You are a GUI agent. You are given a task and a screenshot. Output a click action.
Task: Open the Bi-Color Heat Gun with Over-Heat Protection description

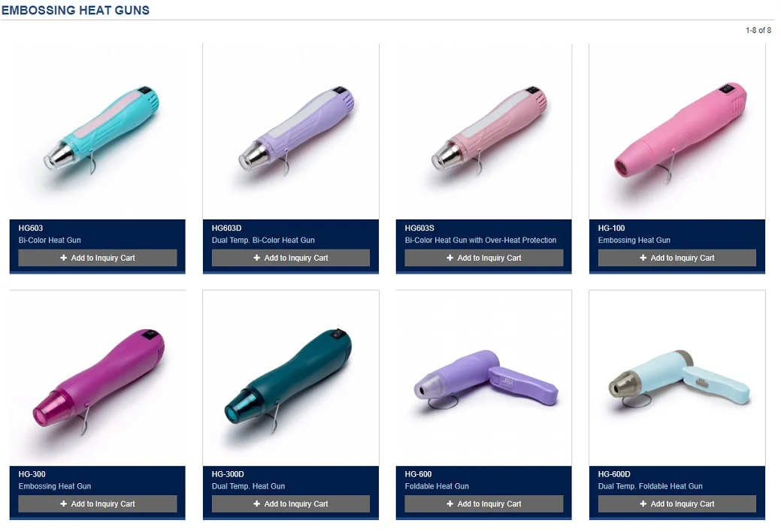pyautogui.click(x=480, y=240)
